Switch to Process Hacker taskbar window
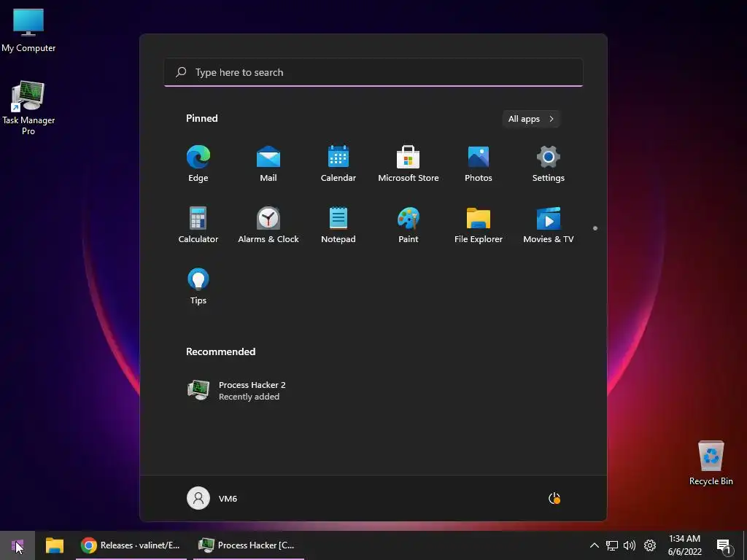The width and height of the screenshot is (747, 560). tap(248, 545)
